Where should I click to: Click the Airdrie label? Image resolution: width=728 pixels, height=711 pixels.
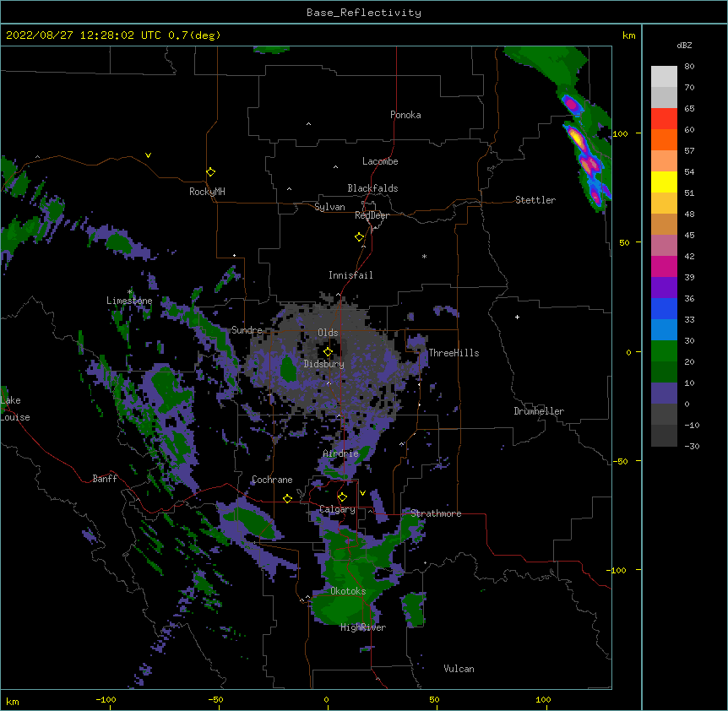tap(341, 453)
